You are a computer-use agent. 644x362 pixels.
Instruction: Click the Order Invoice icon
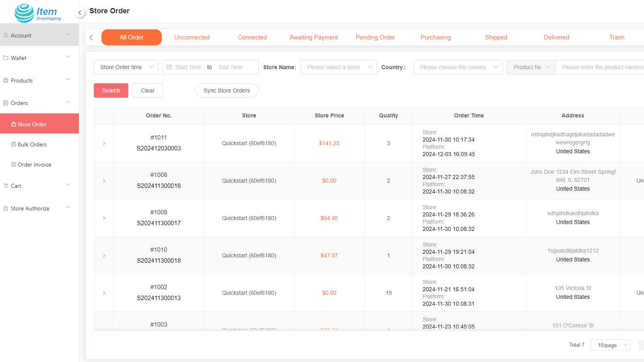[13, 164]
